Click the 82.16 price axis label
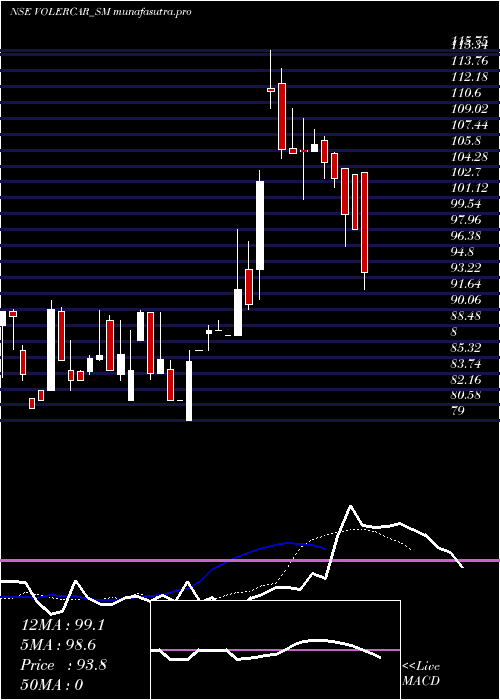 tap(466, 380)
